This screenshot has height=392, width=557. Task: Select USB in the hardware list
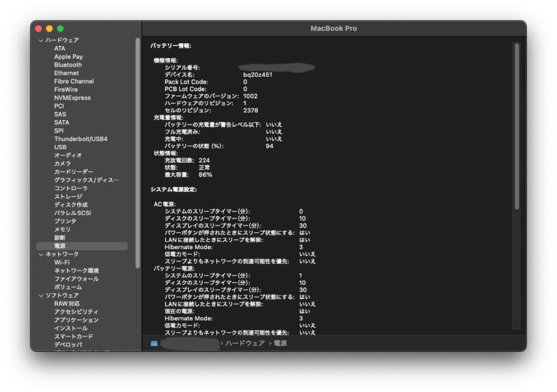(61, 146)
